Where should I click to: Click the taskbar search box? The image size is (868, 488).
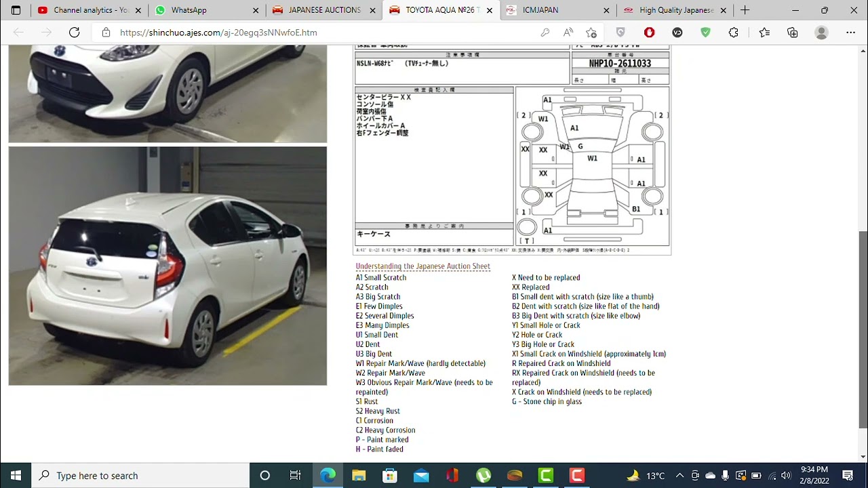[140, 475]
